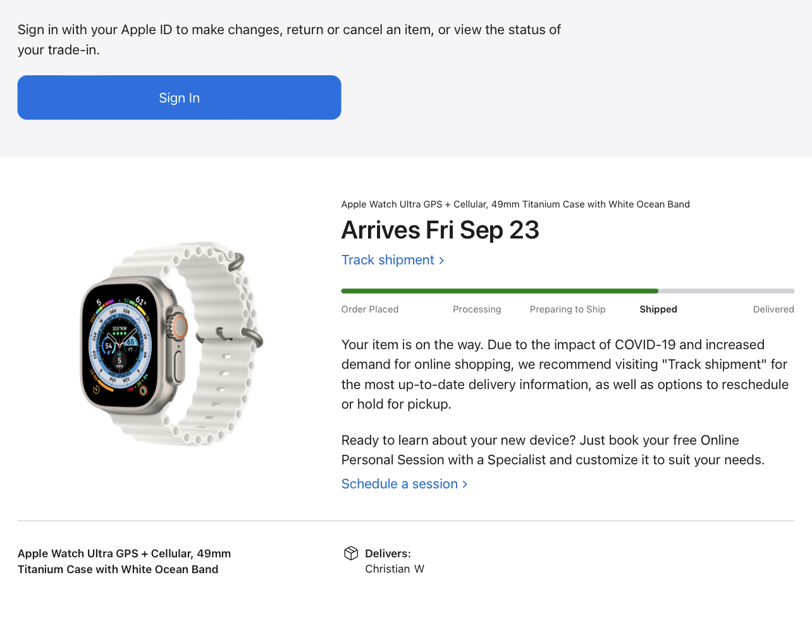This screenshot has height=644, width=812.
Task: Click the green filled part of progress bar
Action: pyautogui.click(x=500, y=291)
